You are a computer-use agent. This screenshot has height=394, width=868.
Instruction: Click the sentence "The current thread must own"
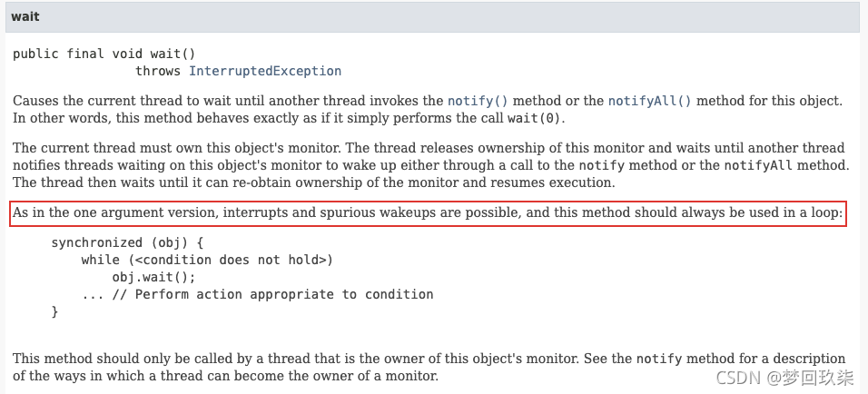pyautogui.click(x=136, y=148)
